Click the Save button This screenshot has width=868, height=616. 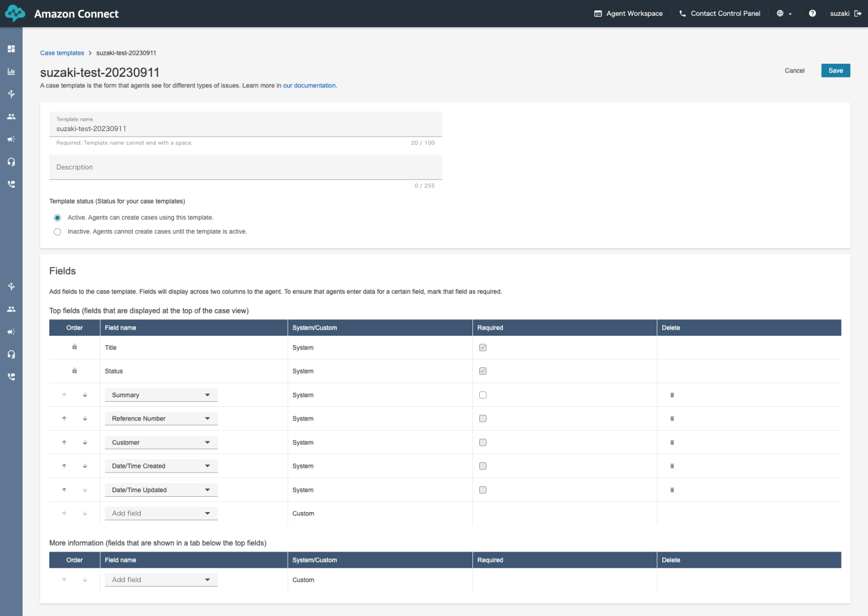coord(835,71)
